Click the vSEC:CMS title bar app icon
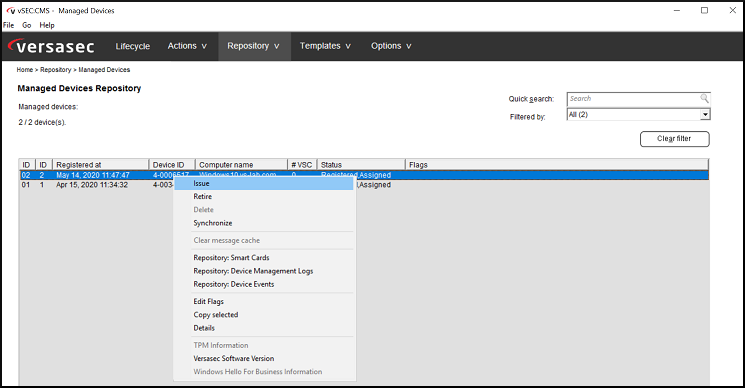This screenshot has width=745, height=388. coord(11,10)
